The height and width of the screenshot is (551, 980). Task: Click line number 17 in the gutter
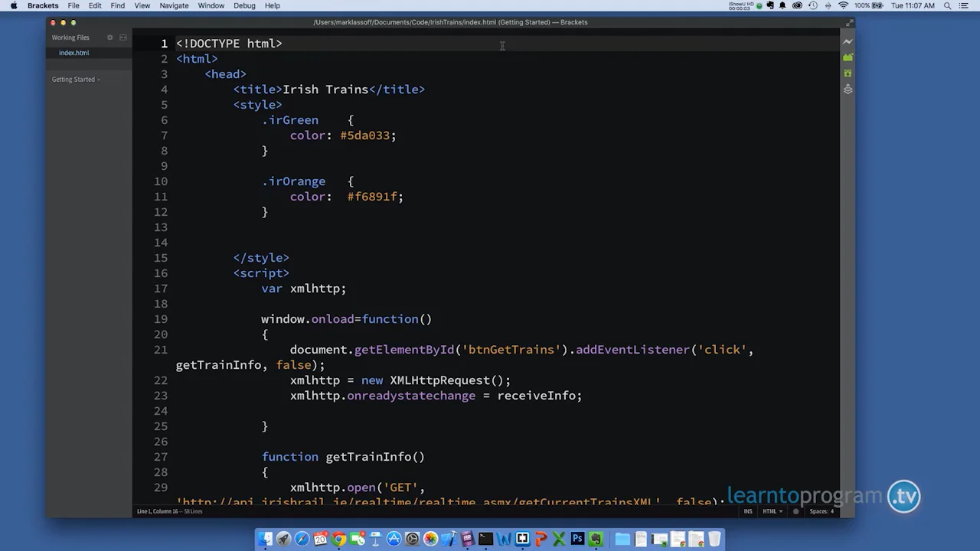pos(161,289)
